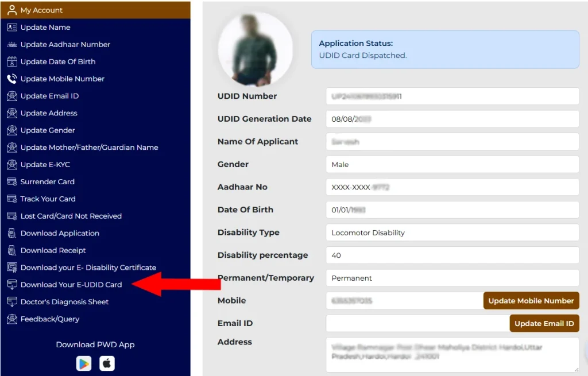Open Google Play store app link

(84, 363)
